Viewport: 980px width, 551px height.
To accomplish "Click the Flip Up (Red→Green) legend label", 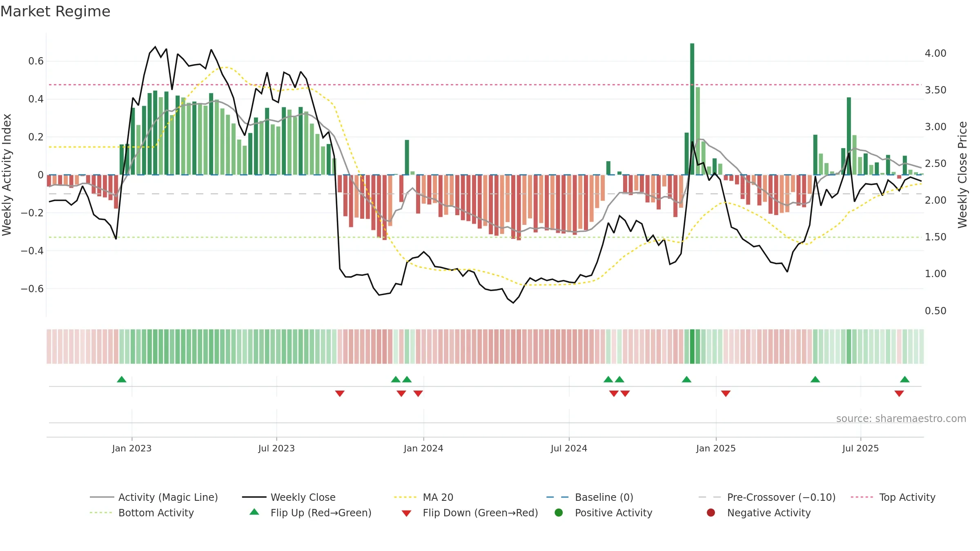I will point(321,513).
